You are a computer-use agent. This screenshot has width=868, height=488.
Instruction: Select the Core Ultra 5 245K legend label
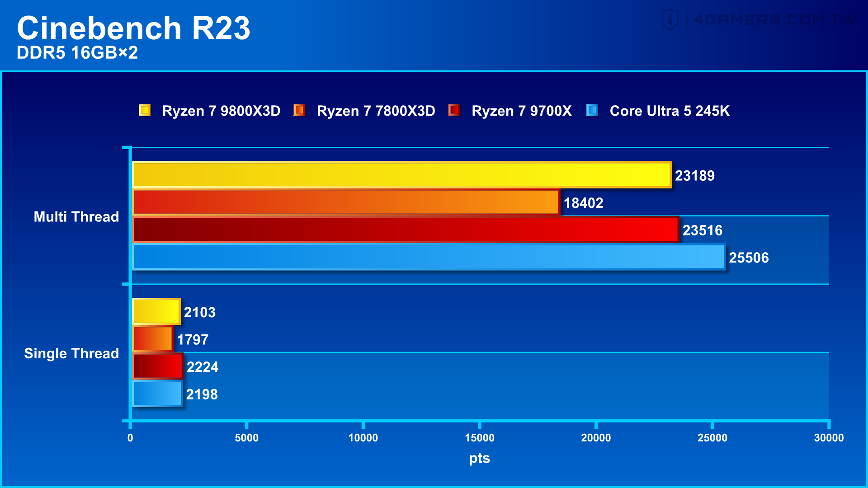[670, 111]
